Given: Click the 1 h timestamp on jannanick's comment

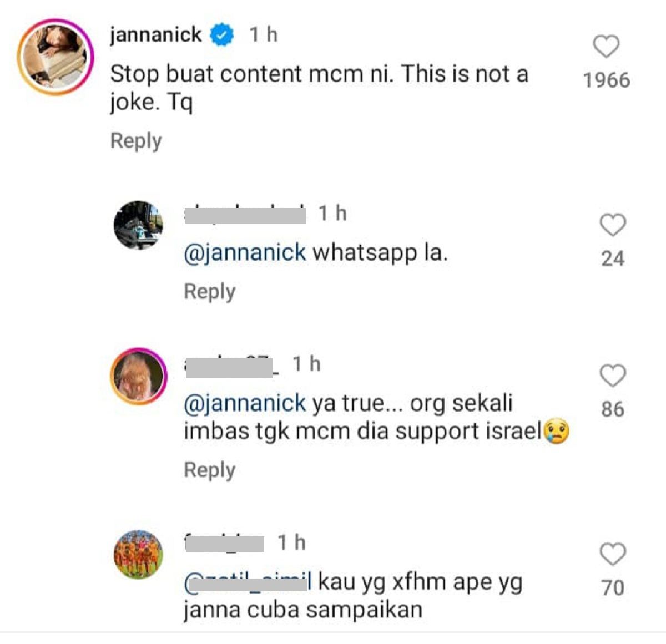Looking at the screenshot, I should pos(265,35).
